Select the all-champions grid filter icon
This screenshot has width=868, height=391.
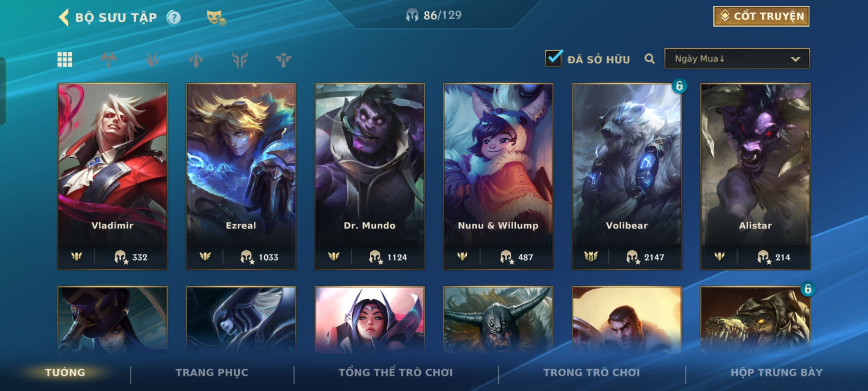pos(65,59)
